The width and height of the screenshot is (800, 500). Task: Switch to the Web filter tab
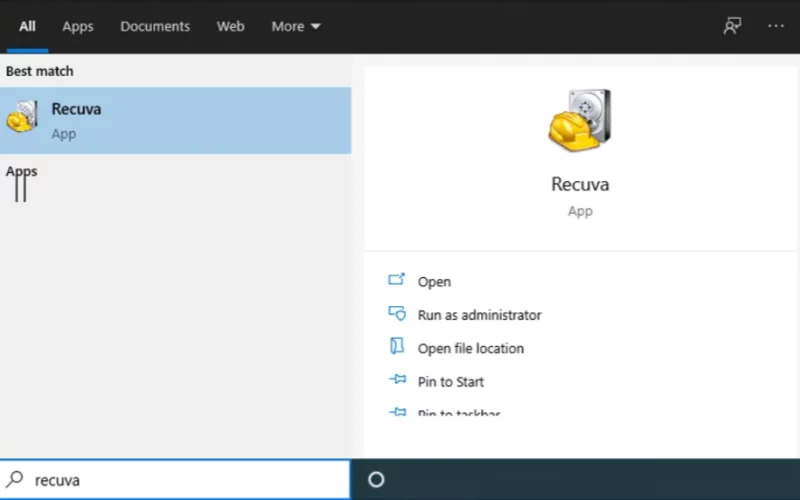[231, 26]
